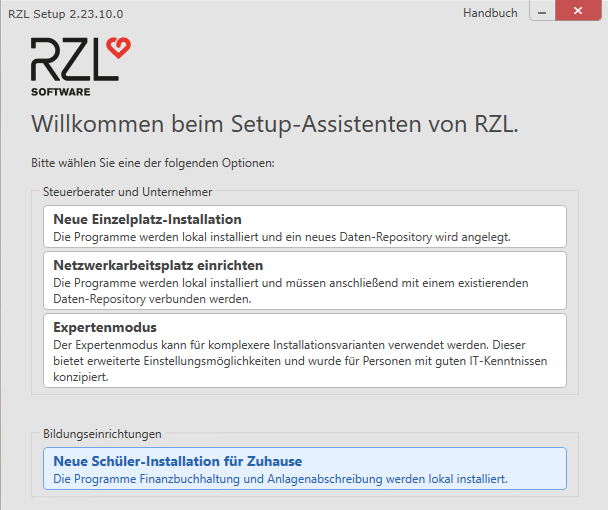
Task: Choose Netzwerkarbeitsplatz einrichten option
Action: tap(158, 265)
